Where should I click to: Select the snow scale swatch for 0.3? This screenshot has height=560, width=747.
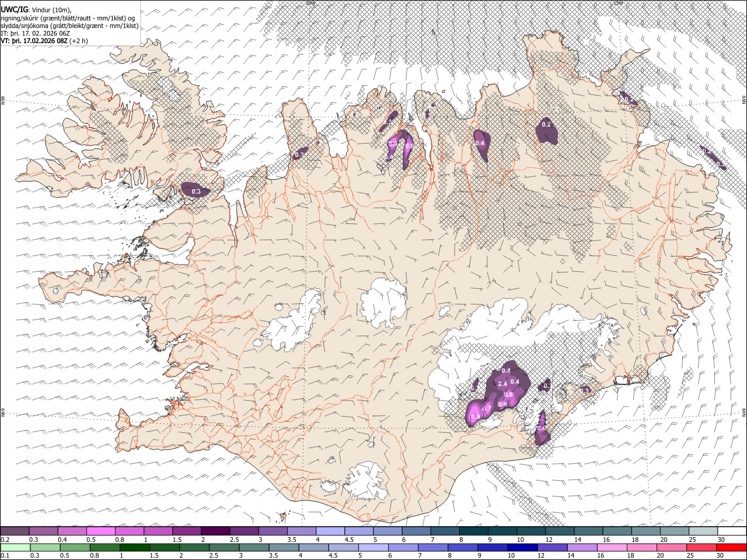point(44,531)
